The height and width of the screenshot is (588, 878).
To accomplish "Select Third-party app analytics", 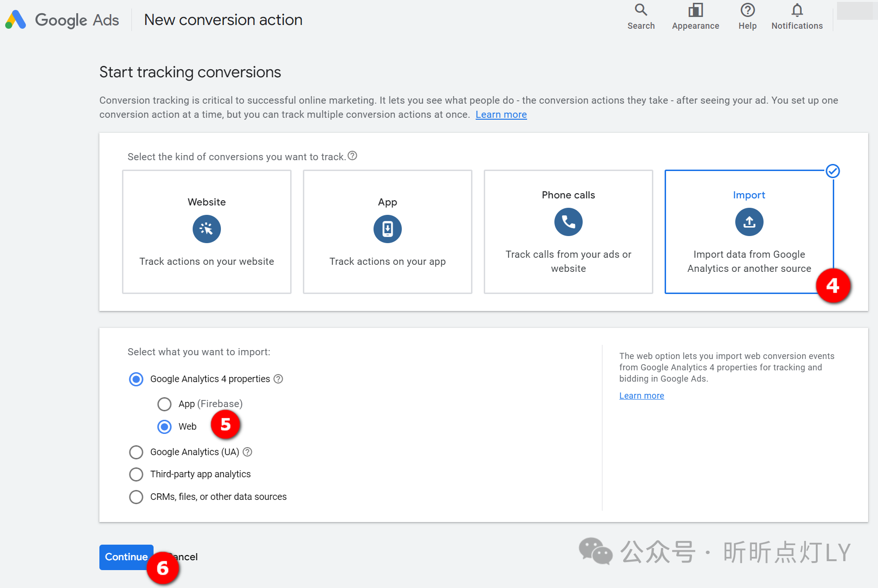I will pyautogui.click(x=136, y=474).
